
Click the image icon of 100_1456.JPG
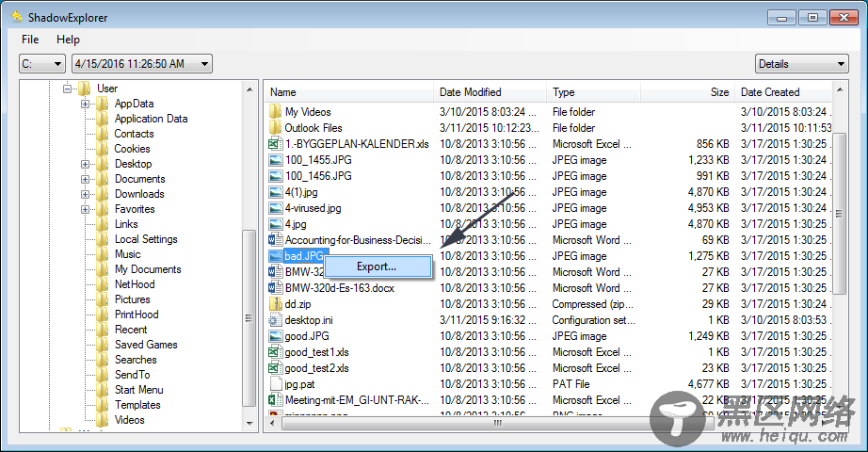click(x=275, y=176)
